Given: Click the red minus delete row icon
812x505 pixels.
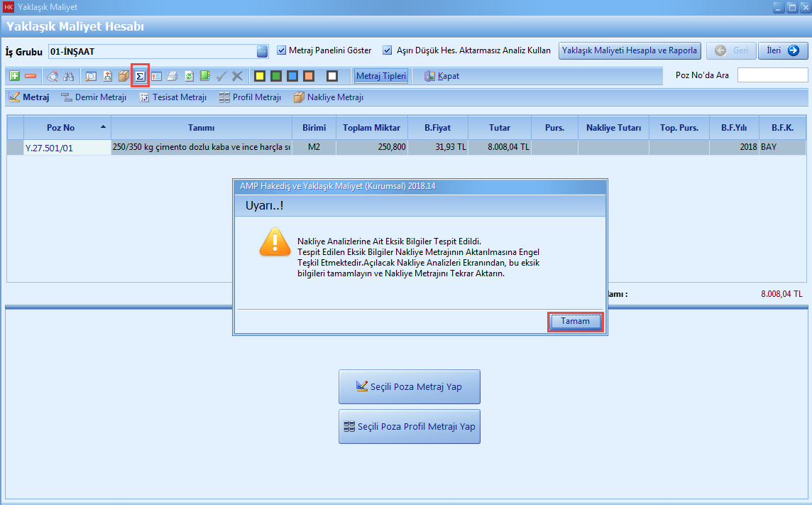Looking at the screenshot, I should pos(31,76).
